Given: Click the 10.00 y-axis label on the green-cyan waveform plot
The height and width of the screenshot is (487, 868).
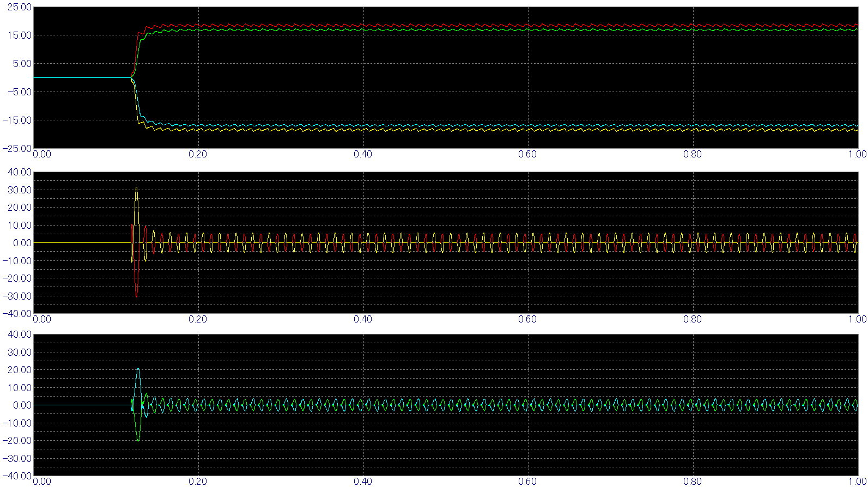Looking at the screenshot, I should [x=20, y=388].
